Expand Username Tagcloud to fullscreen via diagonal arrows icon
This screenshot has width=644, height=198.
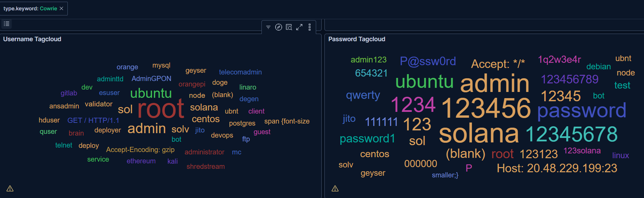pyautogui.click(x=299, y=27)
